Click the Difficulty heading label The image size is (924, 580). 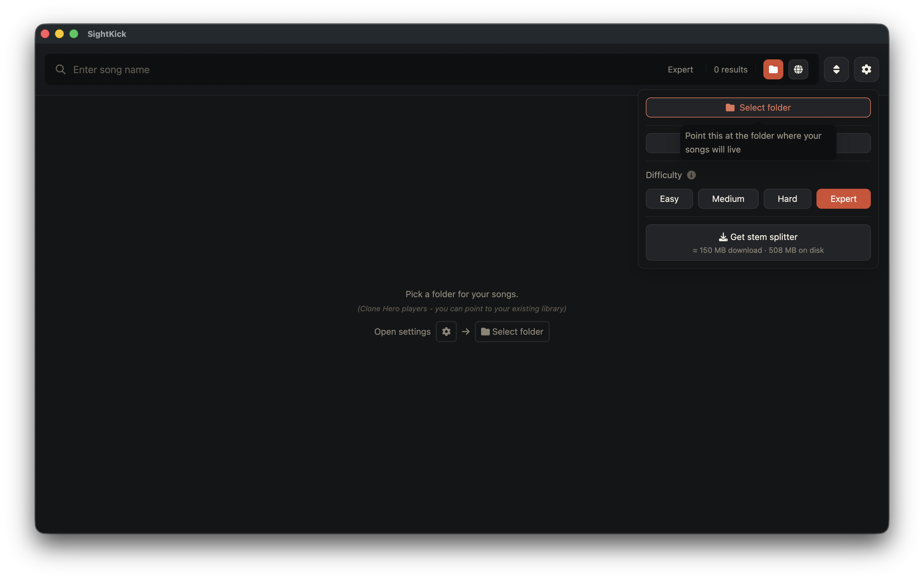663,175
